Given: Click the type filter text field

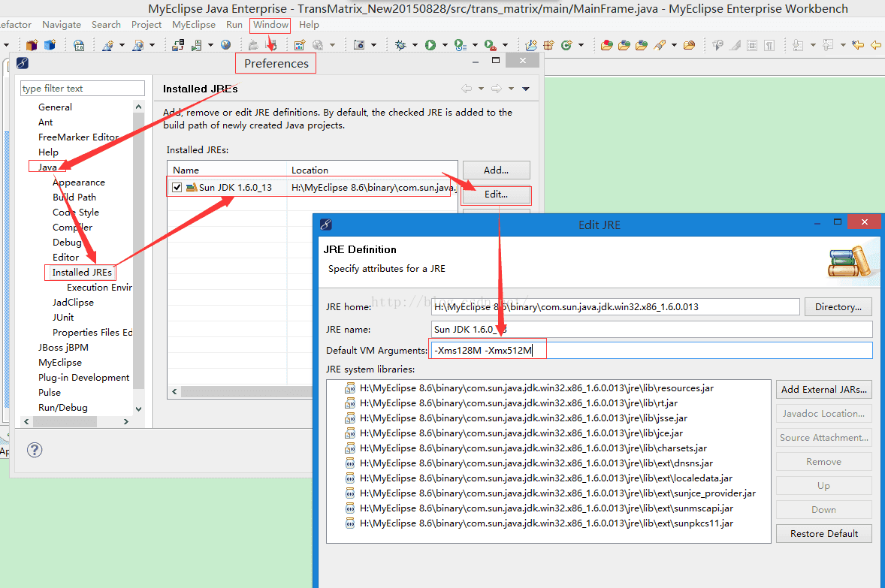Looking at the screenshot, I should pos(83,89).
